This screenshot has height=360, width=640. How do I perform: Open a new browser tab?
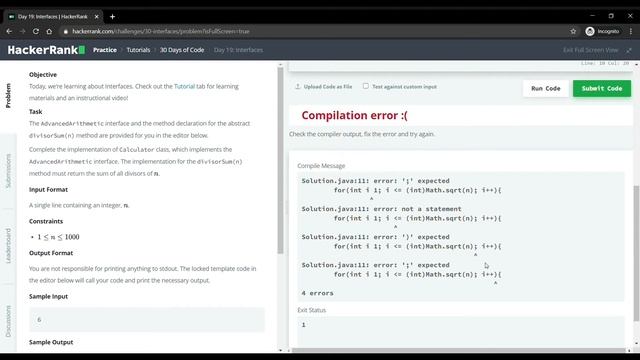112,17
